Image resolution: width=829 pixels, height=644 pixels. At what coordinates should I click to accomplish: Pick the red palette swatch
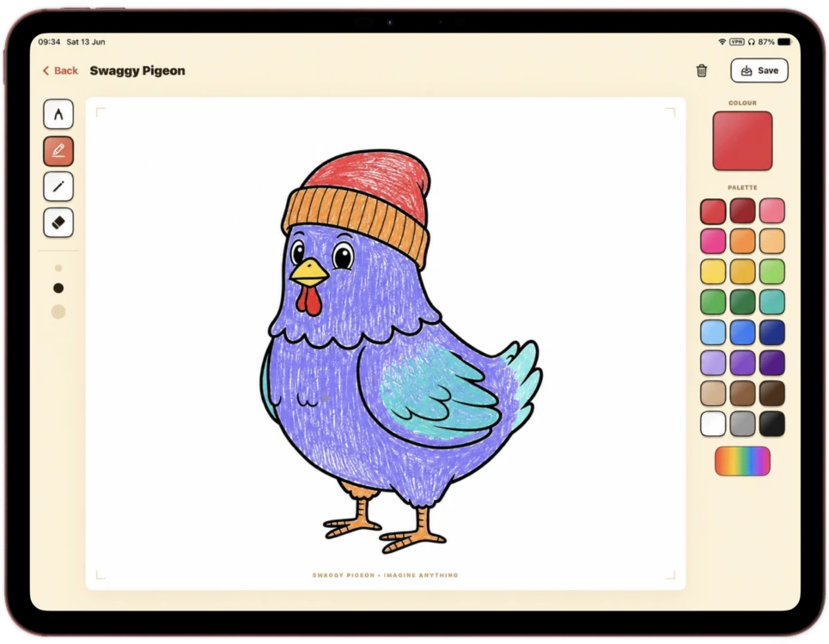pyautogui.click(x=713, y=210)
